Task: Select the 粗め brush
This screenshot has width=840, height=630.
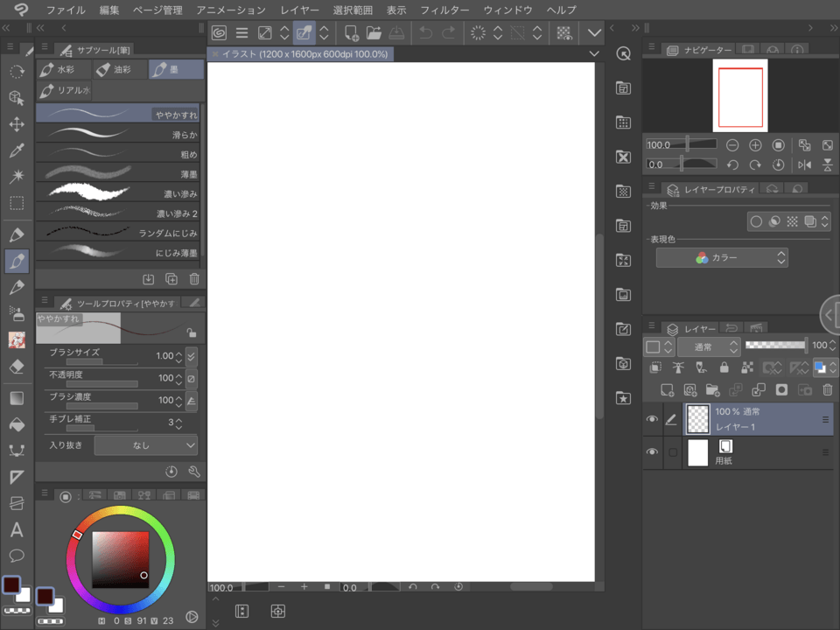Action: click(x=118, y=153)
